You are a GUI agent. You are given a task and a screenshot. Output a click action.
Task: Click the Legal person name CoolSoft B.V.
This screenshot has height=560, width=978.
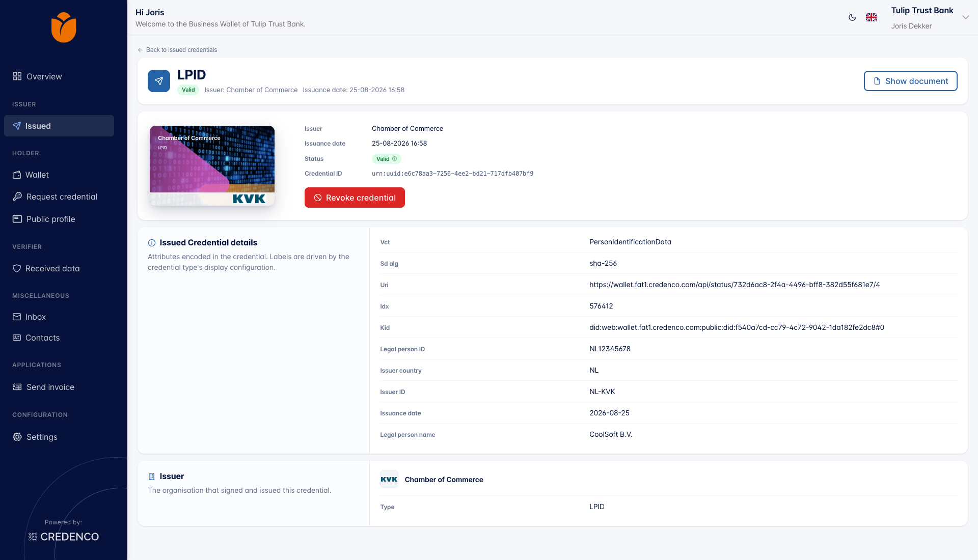(x=611, y=434)
